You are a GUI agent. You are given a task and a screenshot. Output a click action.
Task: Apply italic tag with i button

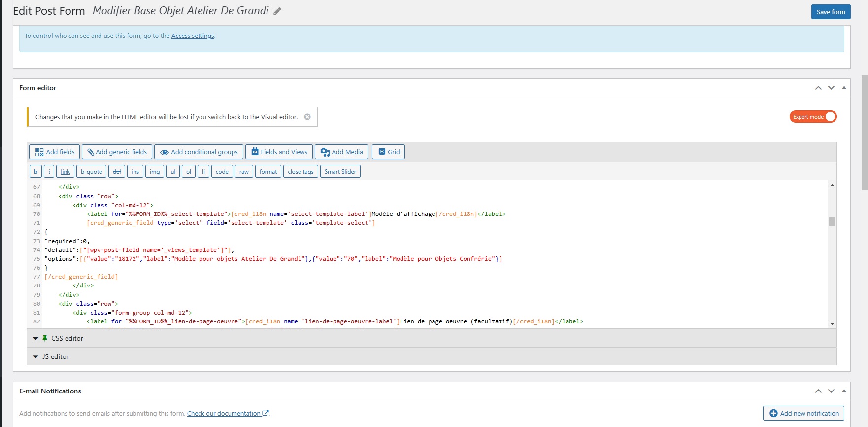coord(49,171)
